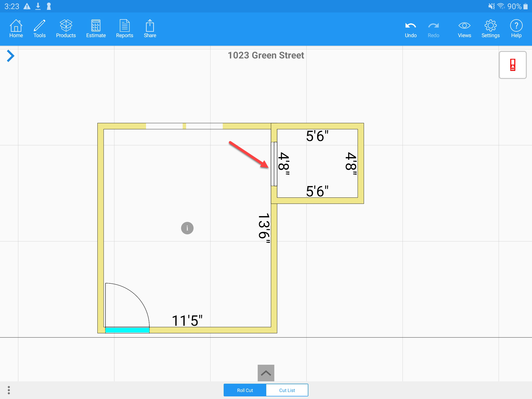The height and width of the screenshot is (399, 532).
Task: Tap the 13'6" wall dimension label
Action: point(264,228)
